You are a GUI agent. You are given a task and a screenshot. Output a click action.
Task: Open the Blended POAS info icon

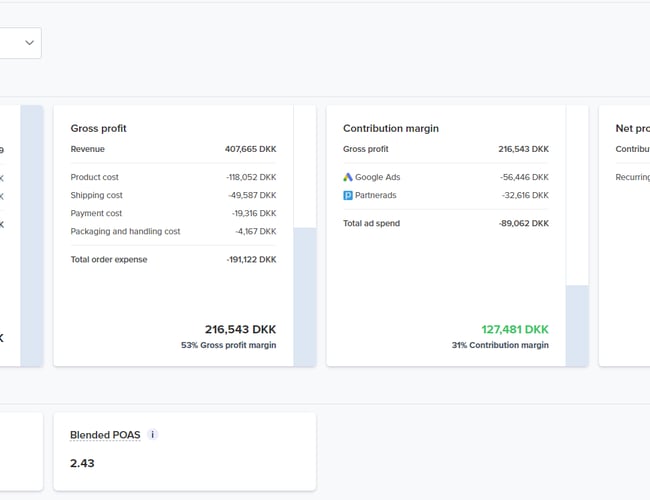tap(152, 435)
